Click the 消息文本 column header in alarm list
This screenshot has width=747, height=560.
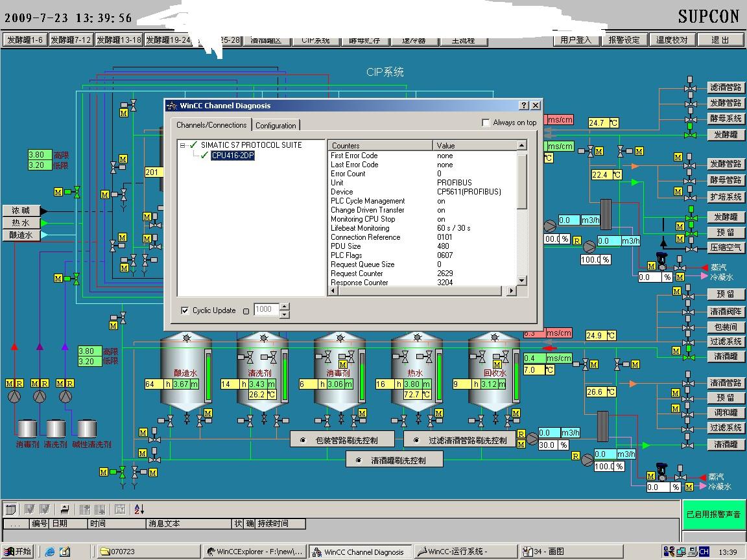tap(189, 524)
